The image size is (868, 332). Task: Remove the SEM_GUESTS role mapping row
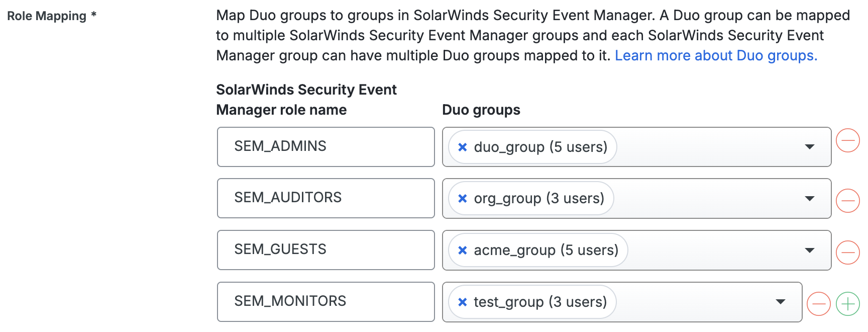click(847, 252)
